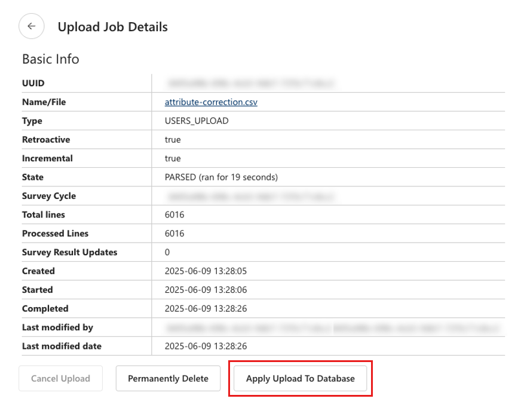Click the Name/File row label
Screen dimensions: 524x420
coord(44,102)
